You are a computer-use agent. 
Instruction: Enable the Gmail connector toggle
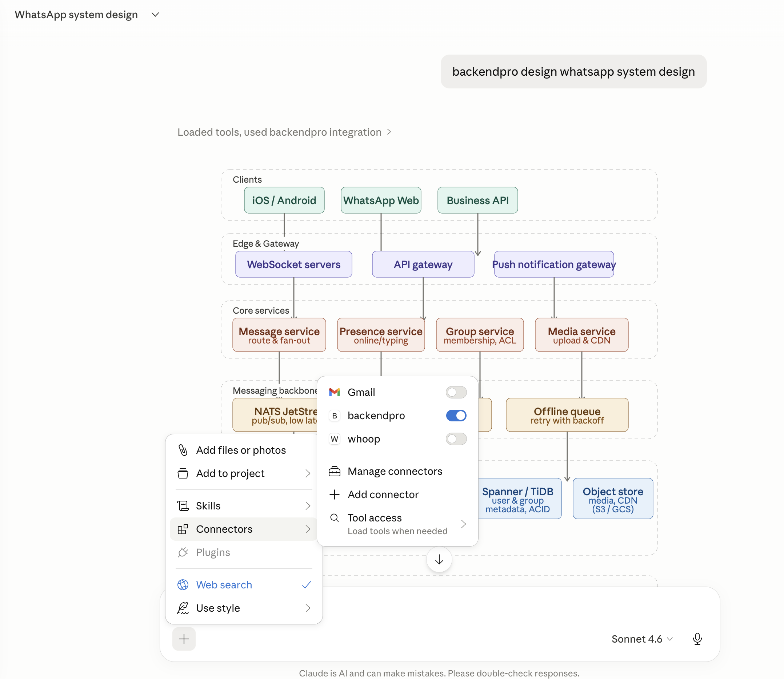click(x=456, y=392)
